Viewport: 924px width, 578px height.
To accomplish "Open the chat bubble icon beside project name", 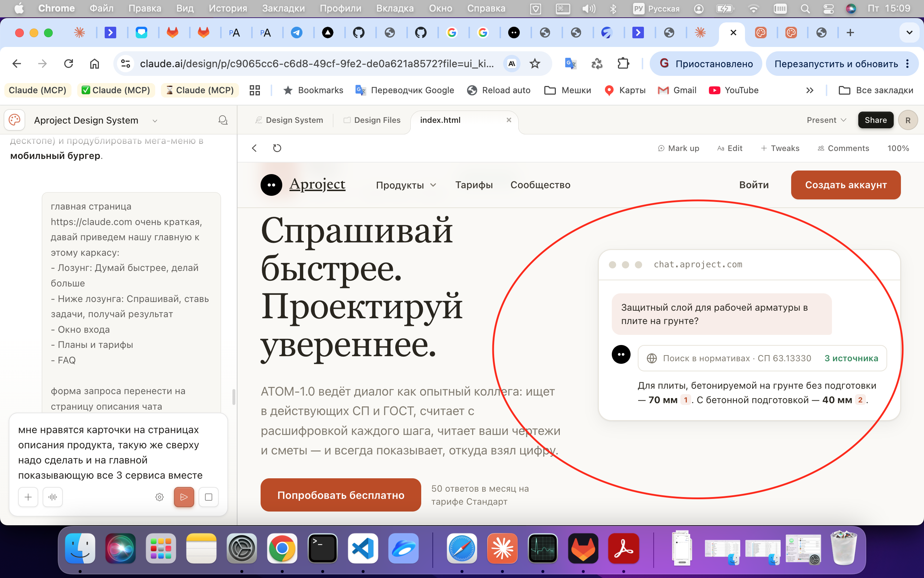I will [223, 120].
